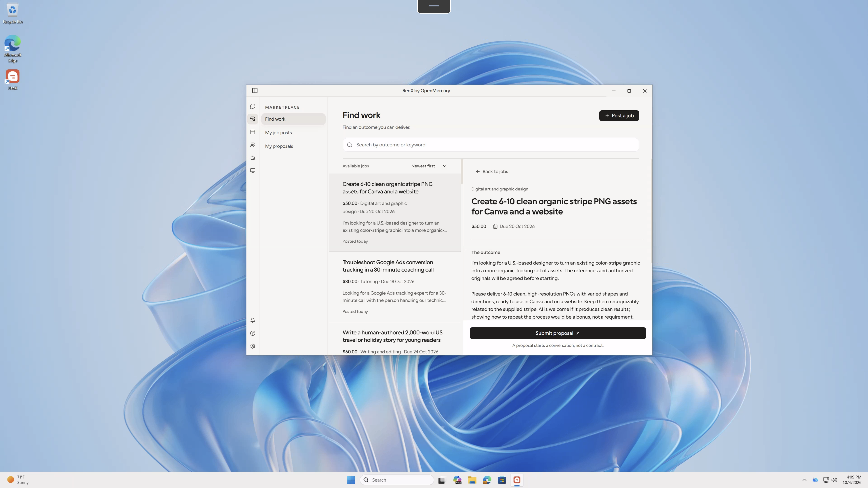Show hidden icons chevron in system tray
Image resolution: width=868 pixels, height=488 pixels.
point(804,480)
